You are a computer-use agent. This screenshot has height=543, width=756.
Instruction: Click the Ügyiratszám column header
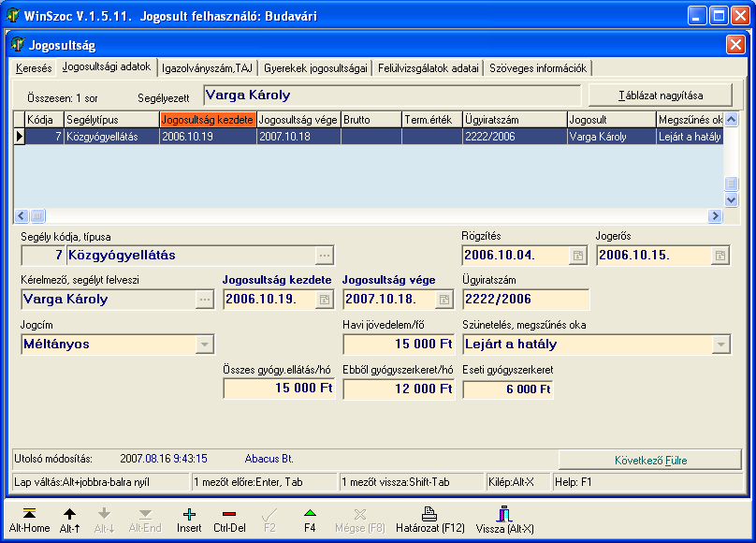pyautogui.click(x=515, y=120)
